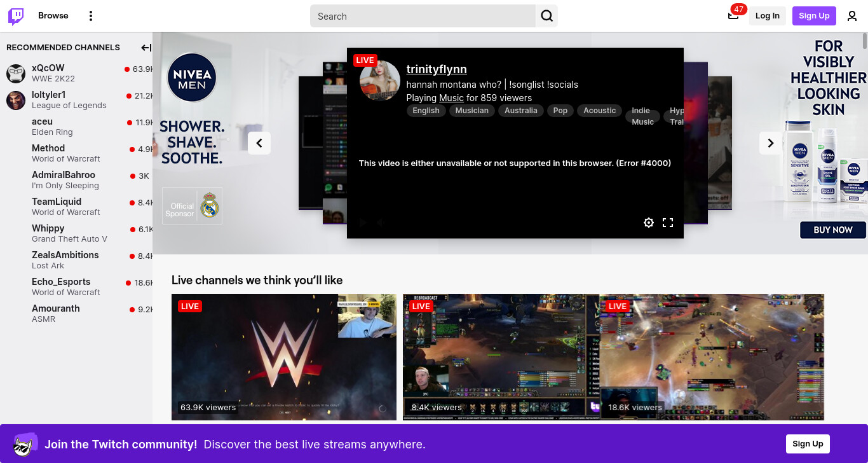Select the English tag
This screenshot has height=463, width=868.
tap(426, 111)
